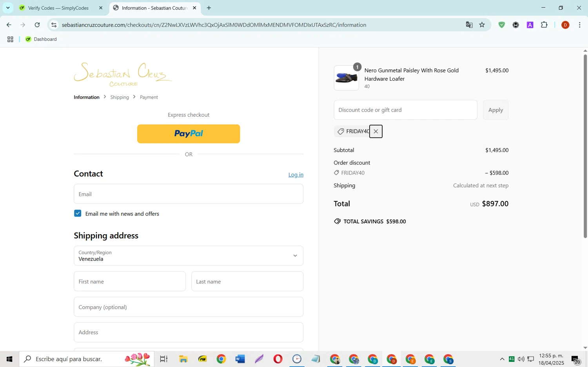Open the Chrome three-dot menu

point(579,25)
